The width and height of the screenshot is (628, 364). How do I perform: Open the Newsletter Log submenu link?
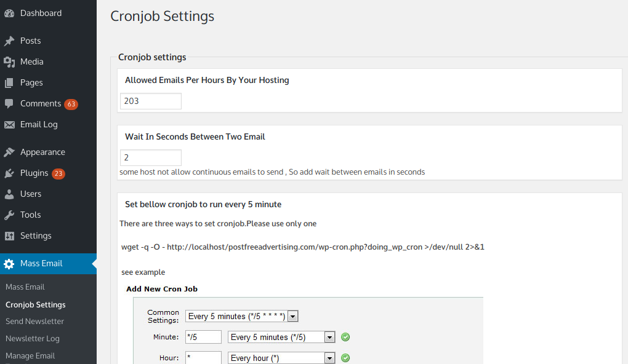click(32, 338)
